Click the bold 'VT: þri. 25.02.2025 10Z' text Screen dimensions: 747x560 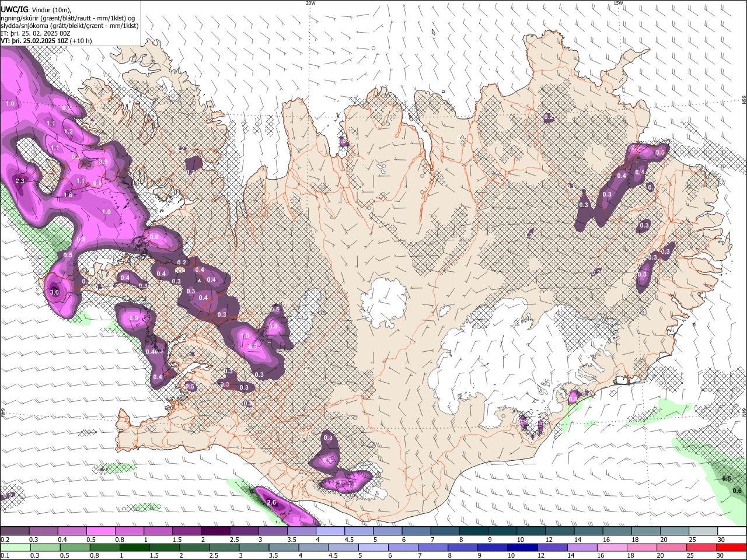(33, 41)
